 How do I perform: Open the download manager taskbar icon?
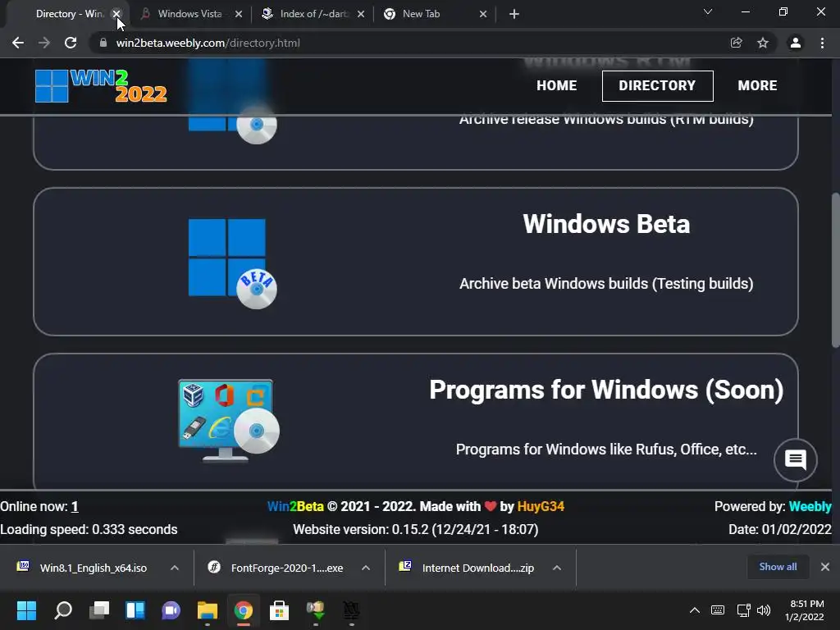coord(316,610)
